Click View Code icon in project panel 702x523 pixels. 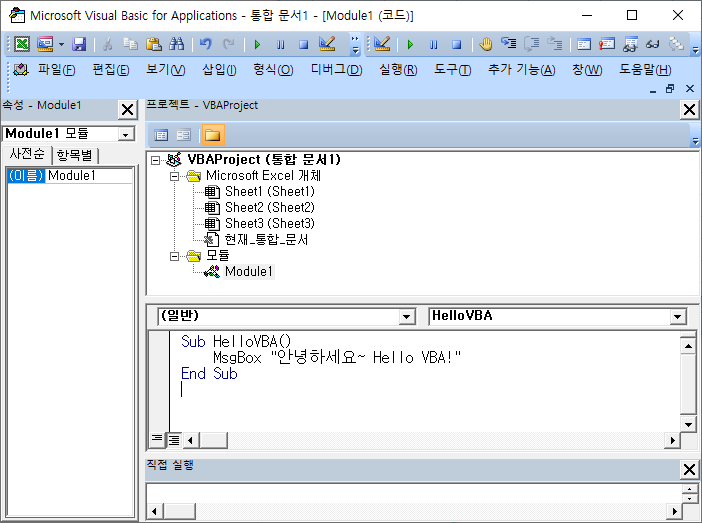(161, 135)
